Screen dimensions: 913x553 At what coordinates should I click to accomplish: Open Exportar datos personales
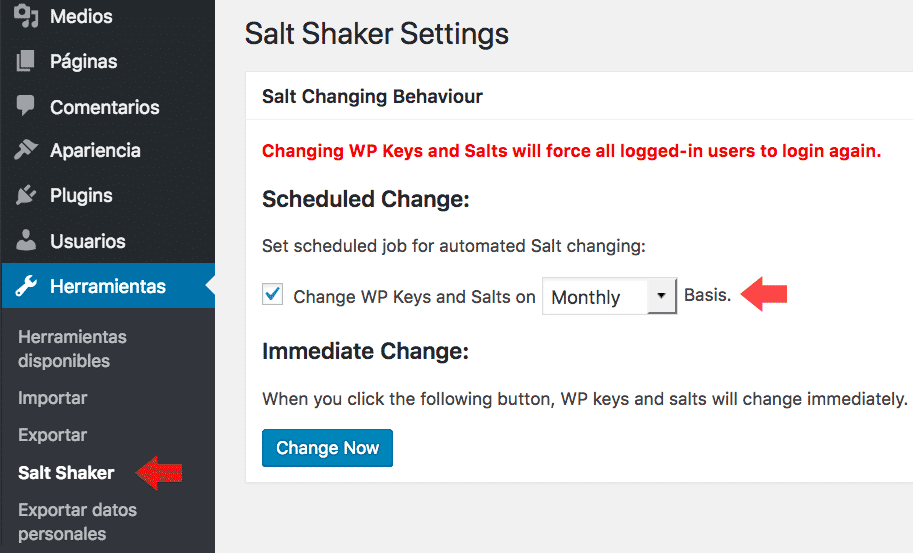(77, 522)
